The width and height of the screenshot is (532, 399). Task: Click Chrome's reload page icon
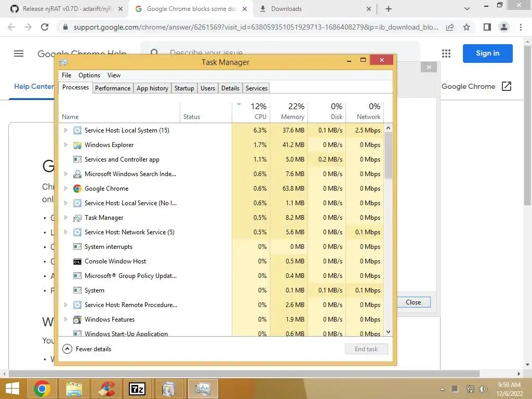45,27
